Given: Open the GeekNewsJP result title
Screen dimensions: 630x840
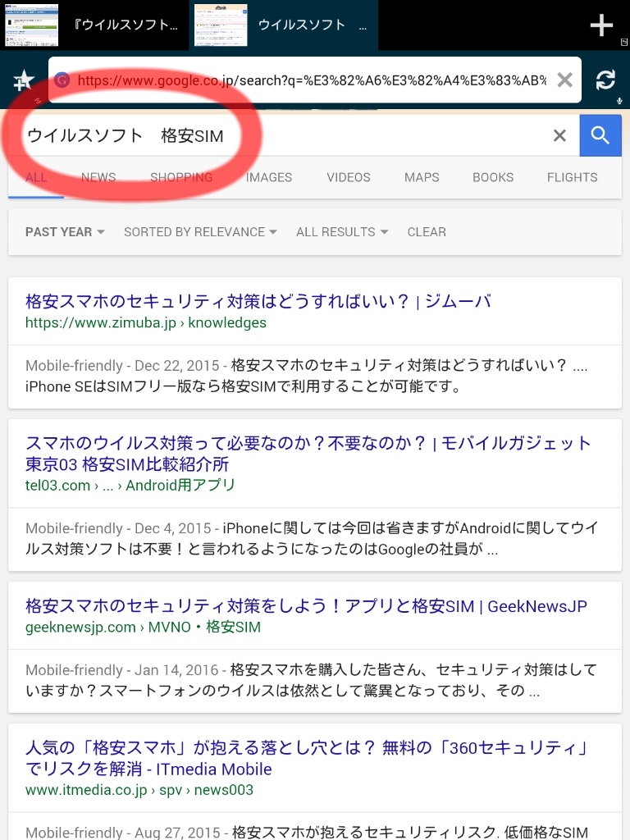Looking at the screenshot, I should 306,606.
